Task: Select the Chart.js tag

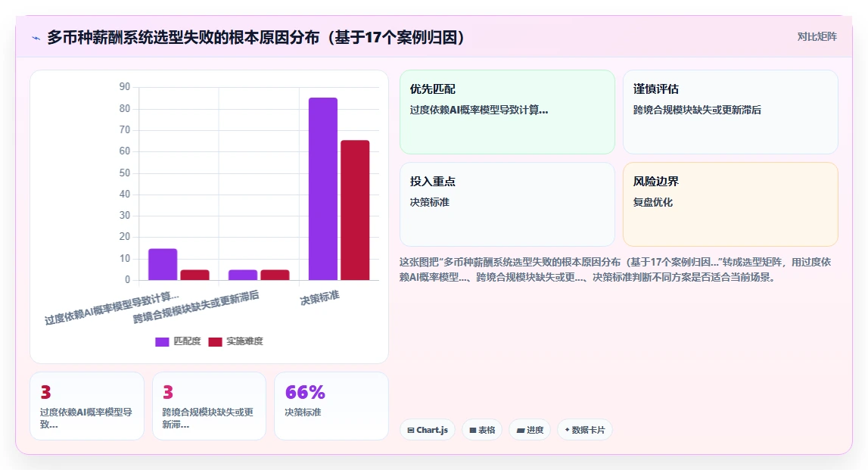Action: [428, 430]
